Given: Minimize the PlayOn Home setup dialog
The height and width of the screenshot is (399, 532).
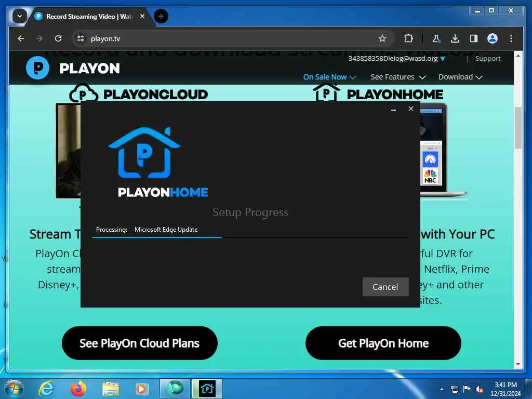Looking at the screenshot, I should pyautogui.click(x=394, y=109).
